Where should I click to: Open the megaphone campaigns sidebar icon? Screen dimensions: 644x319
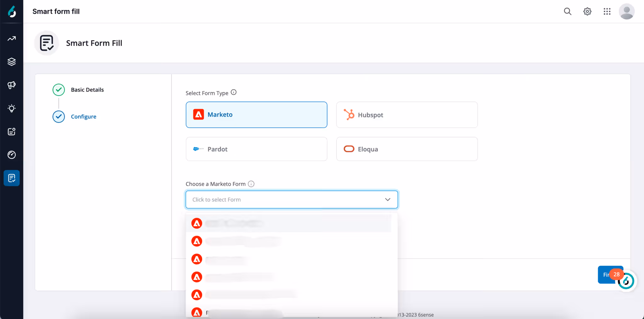[12, 85]
